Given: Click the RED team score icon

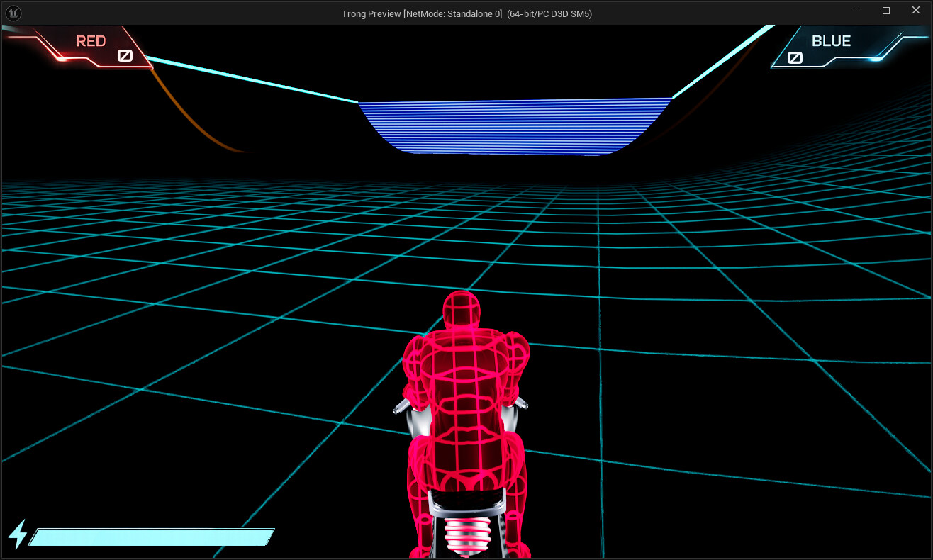Looking at the screenshot, I should coord(125,55).
